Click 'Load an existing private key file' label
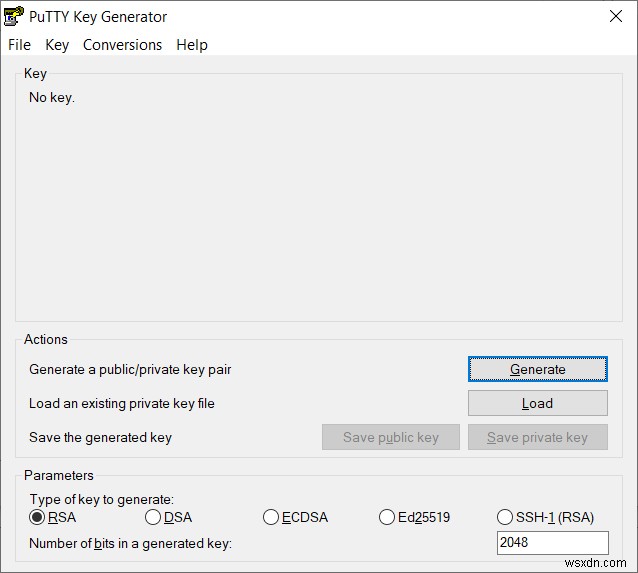This screenshot has width=638, height=573. coord(122,403)
